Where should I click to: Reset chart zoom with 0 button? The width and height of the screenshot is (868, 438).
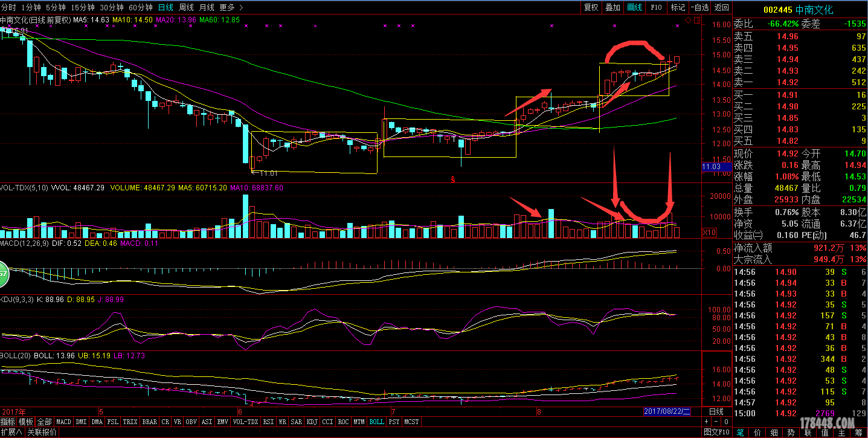726,422
